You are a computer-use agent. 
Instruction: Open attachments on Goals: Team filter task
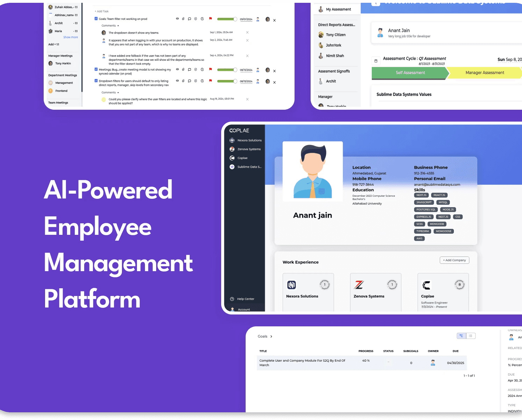[183, 19]
